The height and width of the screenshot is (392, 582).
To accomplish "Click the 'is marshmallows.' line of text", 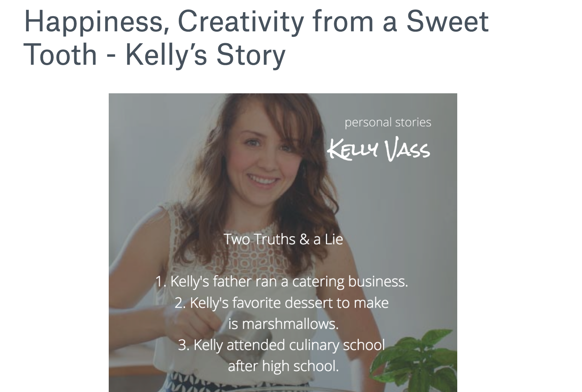I will click(x=283, y=324).
